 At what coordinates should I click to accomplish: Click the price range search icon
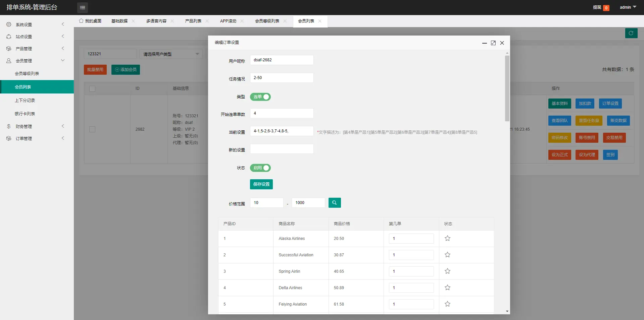click(334, 203)
